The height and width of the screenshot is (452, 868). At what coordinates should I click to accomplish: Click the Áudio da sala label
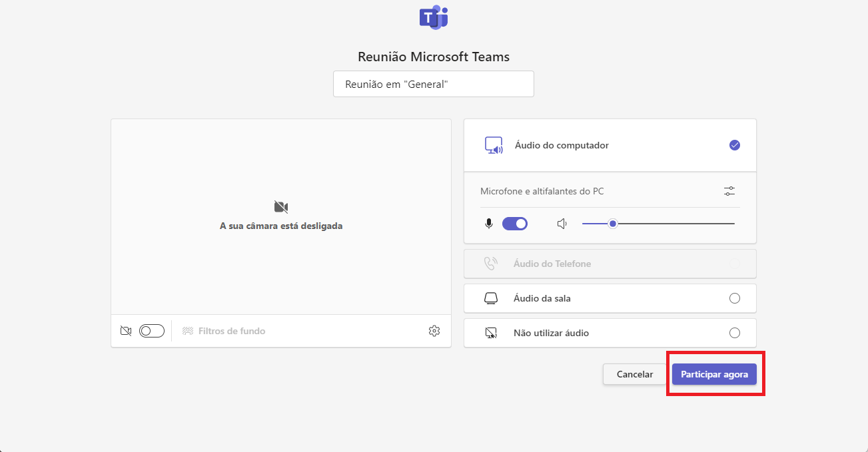[542, 298]
